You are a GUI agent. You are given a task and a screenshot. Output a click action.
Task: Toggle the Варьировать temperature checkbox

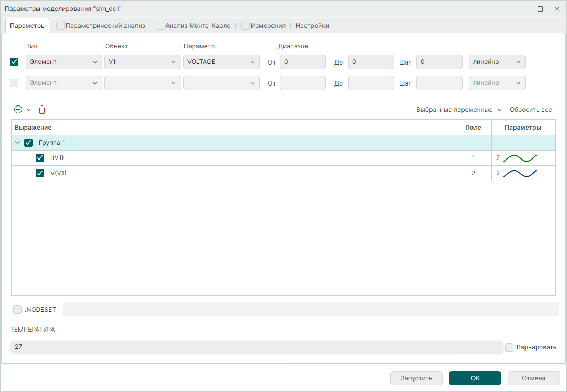tap(509, 347)
